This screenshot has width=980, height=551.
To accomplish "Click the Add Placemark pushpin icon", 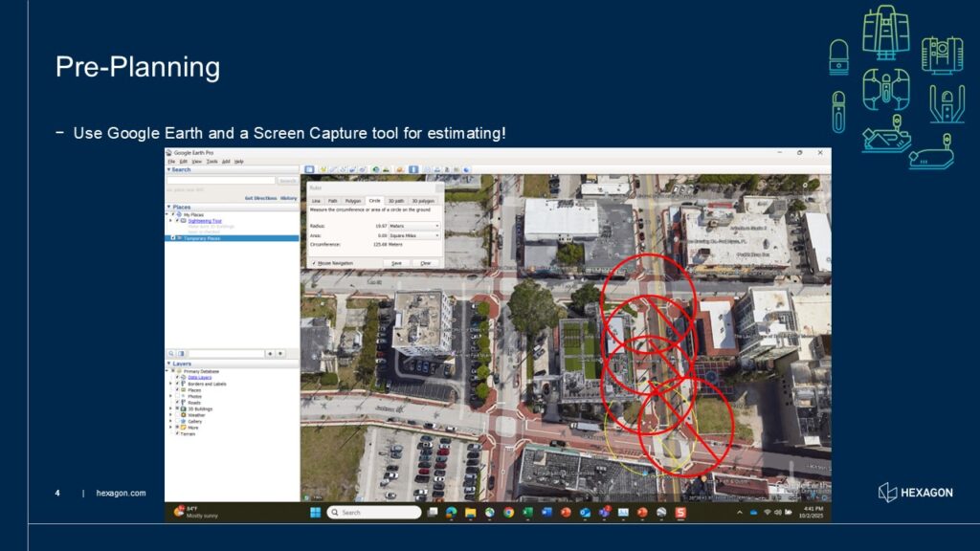I will pos(323,169).
